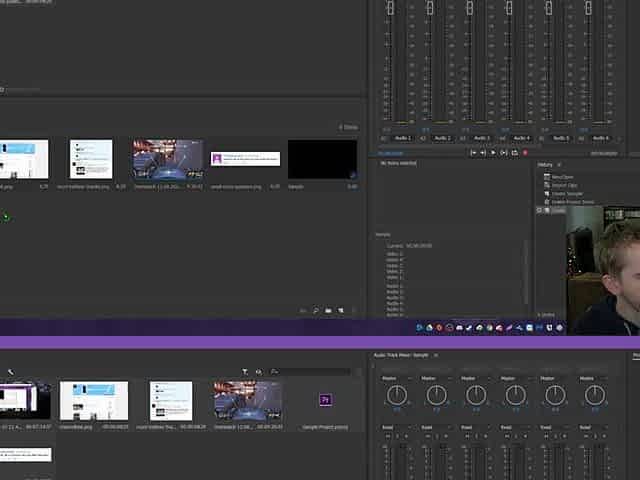
Task: Click the pencil icon atop the lower project panel
Action: [x=11, y=372]
